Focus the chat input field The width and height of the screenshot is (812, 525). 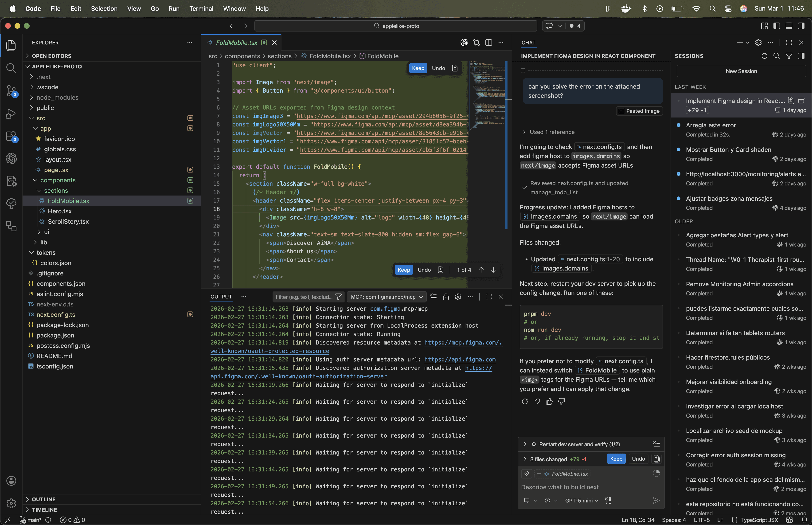579,487
